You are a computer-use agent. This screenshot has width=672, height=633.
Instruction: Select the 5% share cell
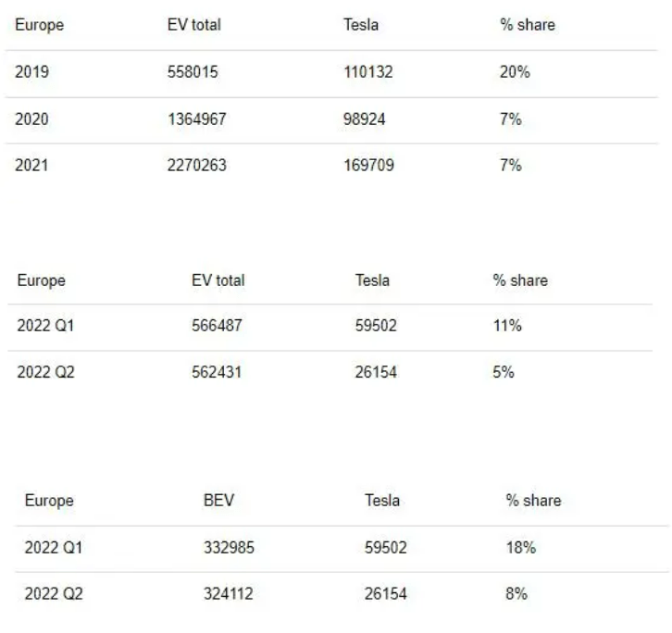504,372
